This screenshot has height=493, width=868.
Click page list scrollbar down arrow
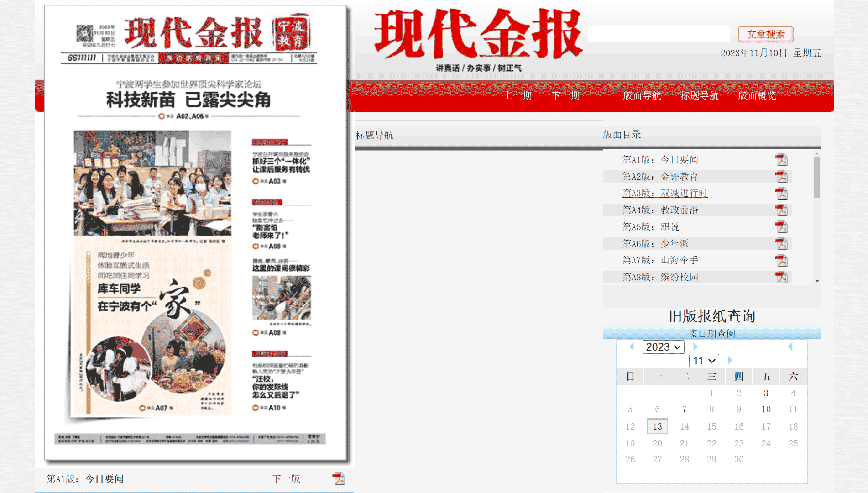817,281
